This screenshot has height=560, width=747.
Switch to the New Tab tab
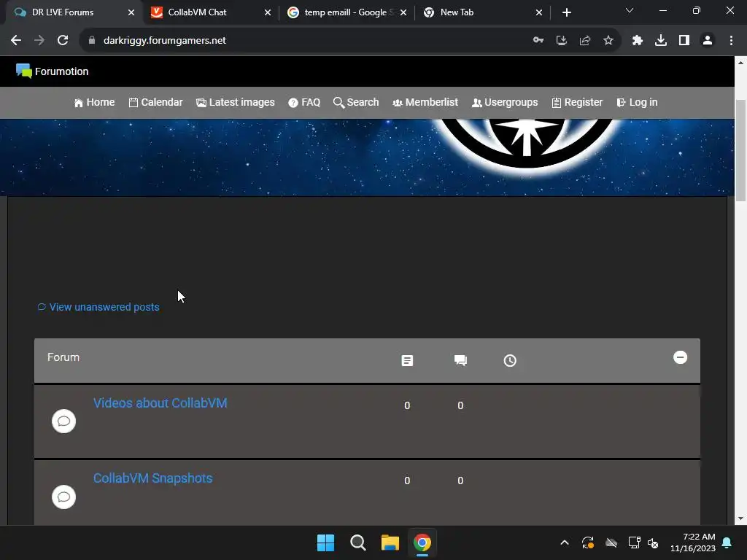pyautogui.click(x=482, y=12)
